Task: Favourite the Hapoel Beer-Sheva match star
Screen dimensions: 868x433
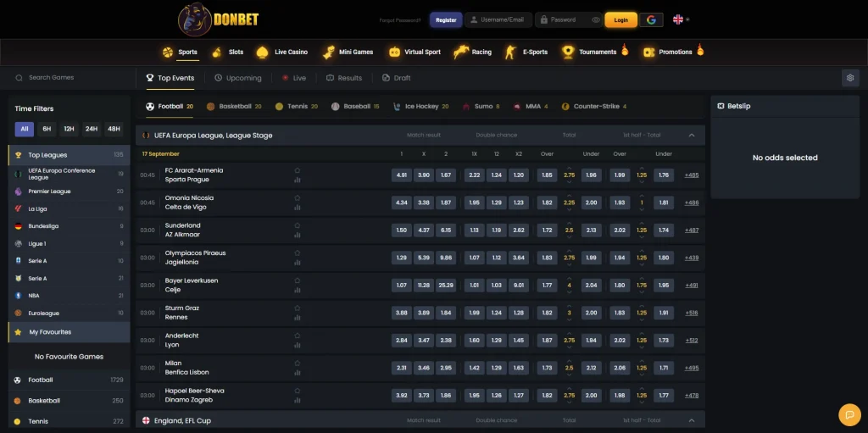Action: [x=298, y=391]
